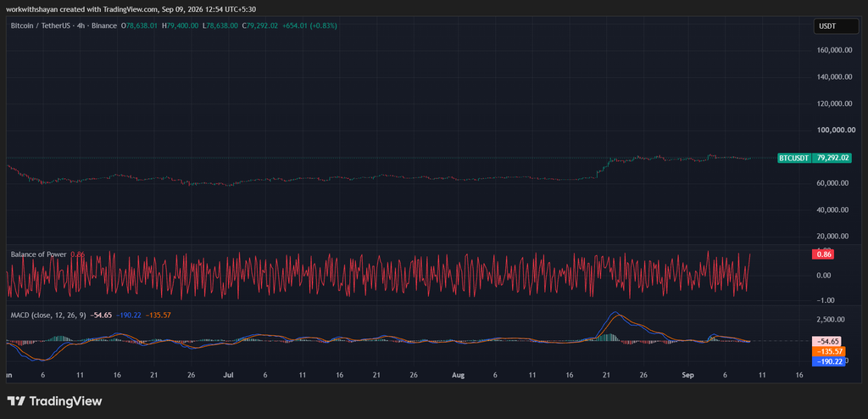This screenshot has height=419, width=868.
Task: Click the low value L78,638.00
Action: coord(220,25)
